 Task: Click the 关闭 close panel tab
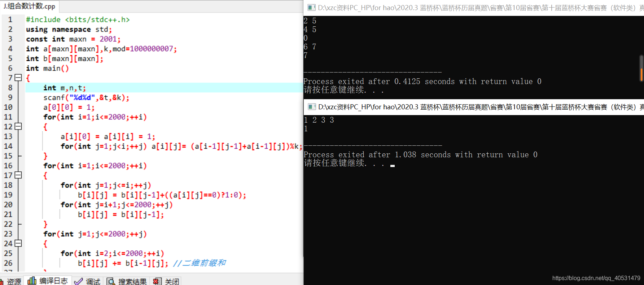[166, 281]
